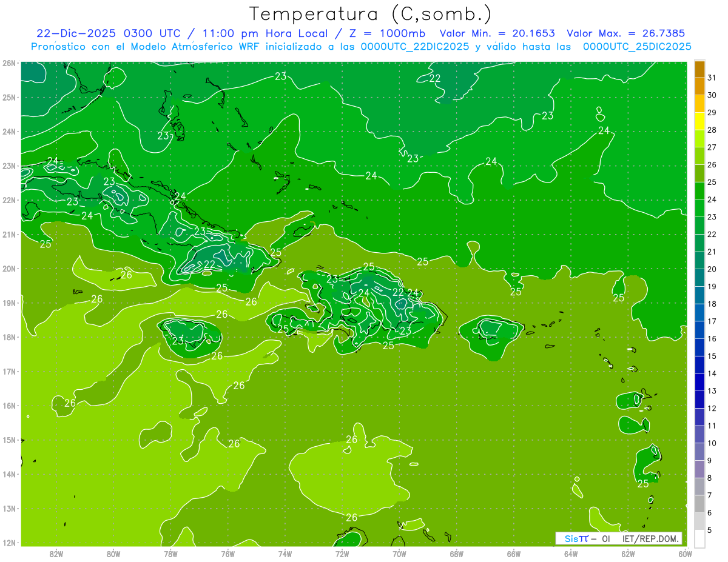
Task: Click the colorbar label '14'
Action: pyautogui.click(x=712, y=373)
